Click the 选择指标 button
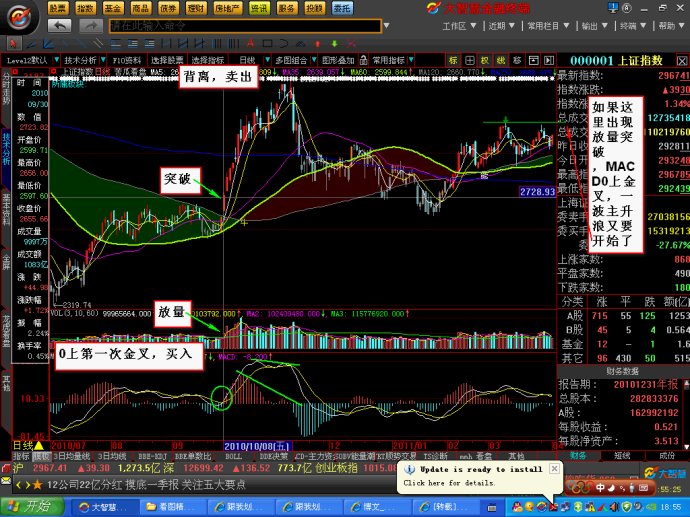Screen dimensions: 690x517 pos(208,60)
